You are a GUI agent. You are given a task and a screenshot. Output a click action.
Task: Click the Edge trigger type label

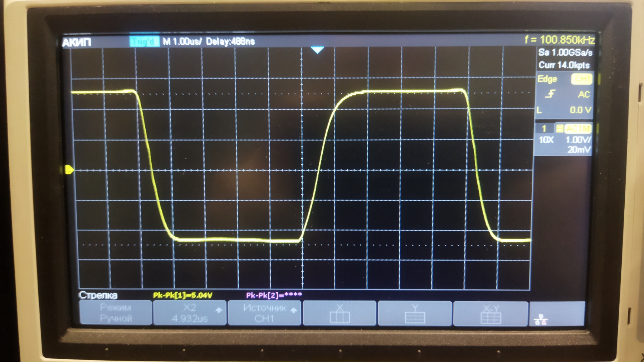point(547,79)
